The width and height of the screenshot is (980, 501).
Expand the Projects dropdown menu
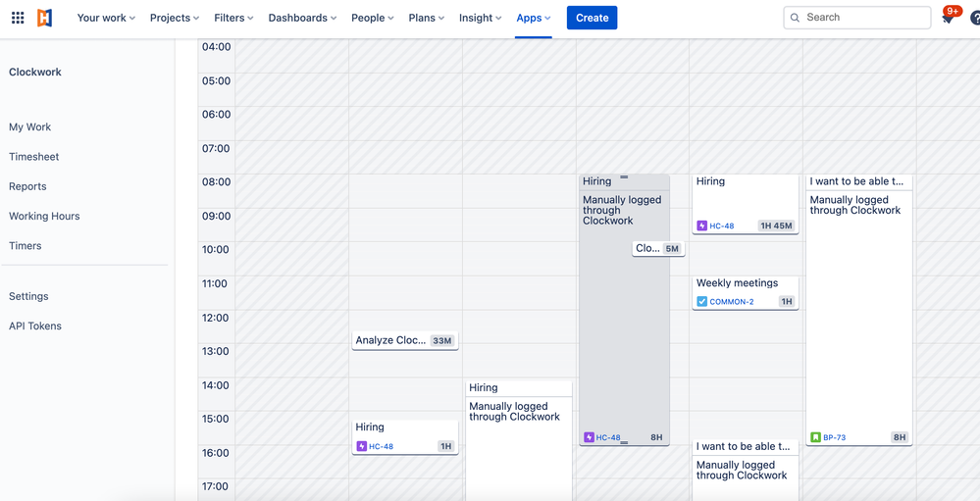pyautogui.click(x=175, y=18)
